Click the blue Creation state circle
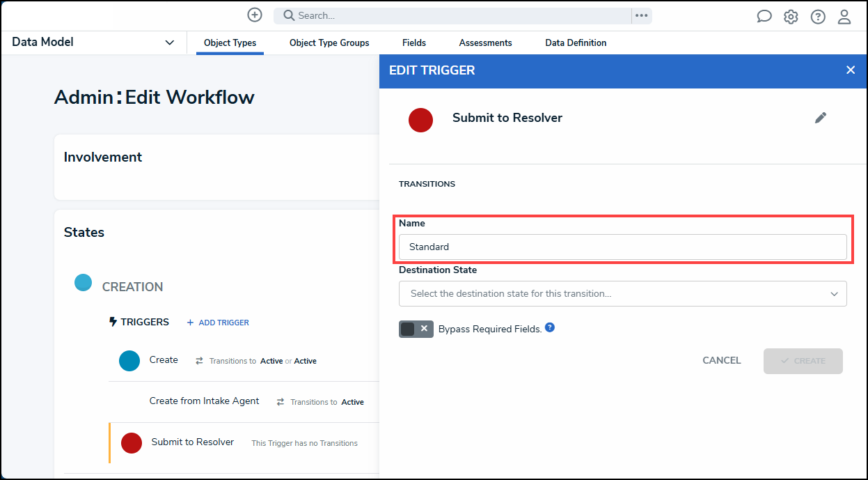The image size is (868, 480). pos(83,282)
